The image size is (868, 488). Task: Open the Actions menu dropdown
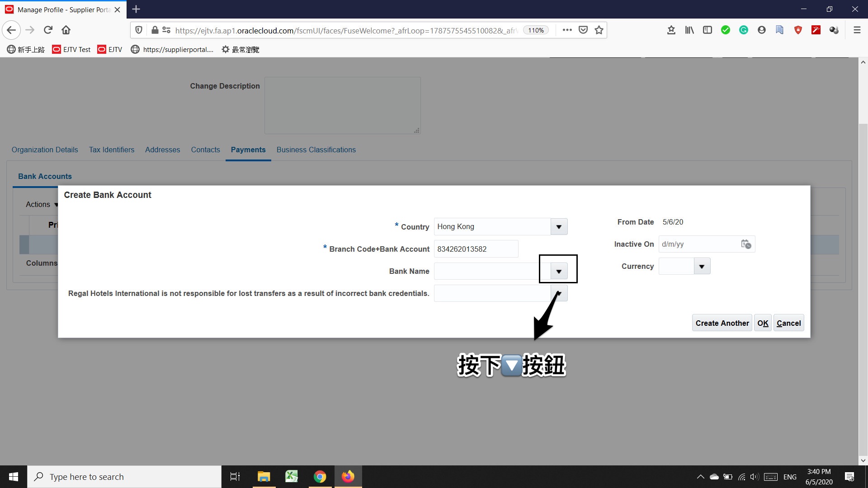pos(42,205)
